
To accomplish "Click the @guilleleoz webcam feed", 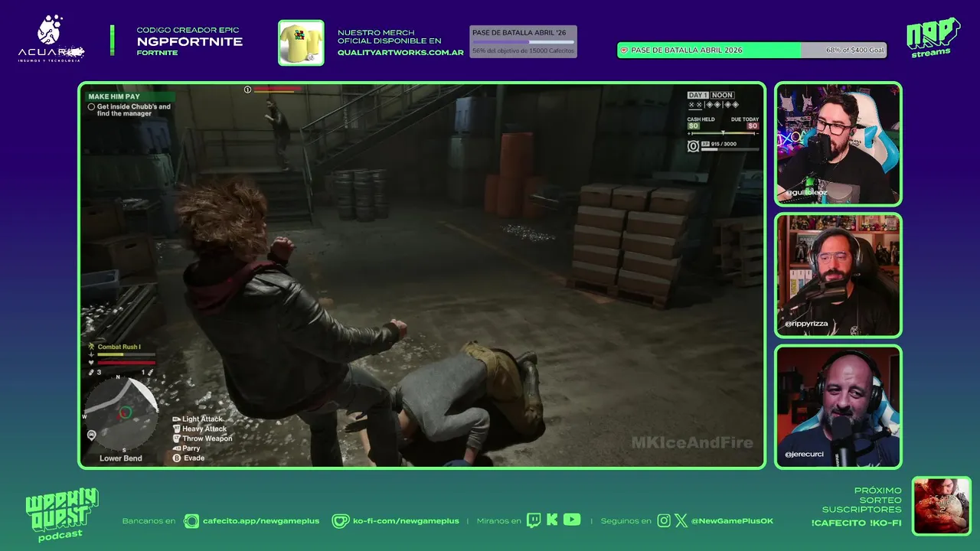I will tap(838, 145).
